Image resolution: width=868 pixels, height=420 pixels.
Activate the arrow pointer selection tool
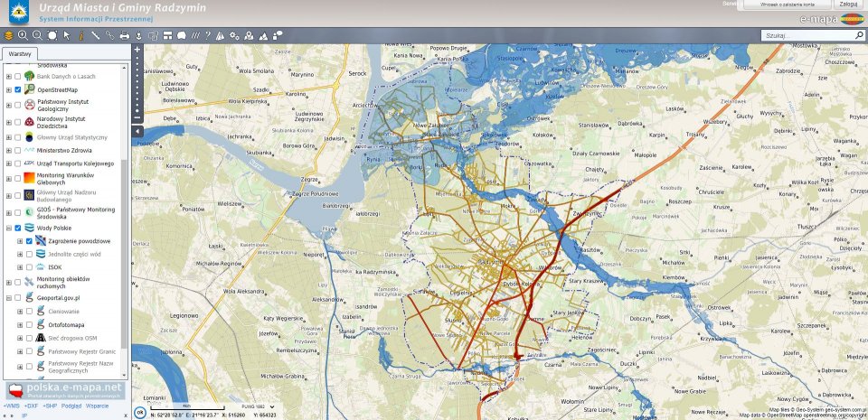pos(67,35)
